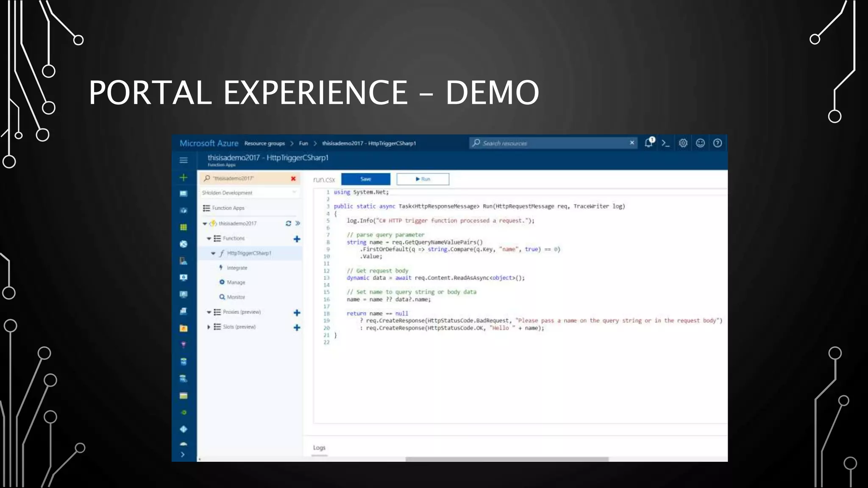Click the smiley feedback icon

pyautogui.click(x=700, y=143)
